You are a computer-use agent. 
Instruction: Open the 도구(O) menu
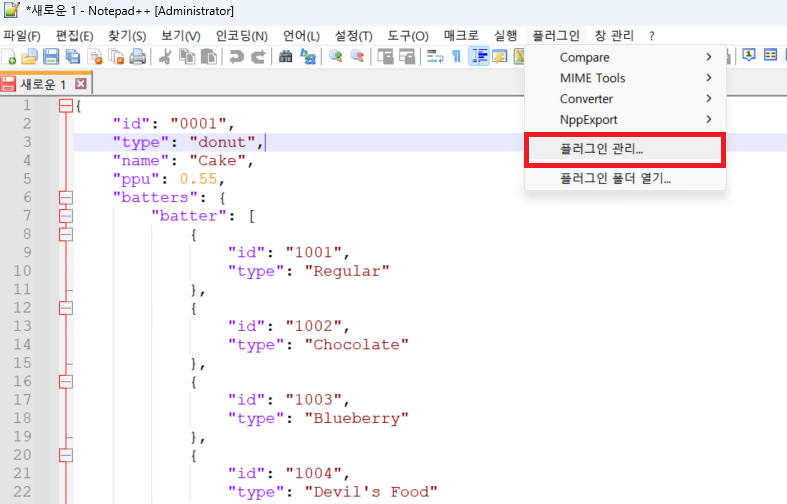point(408,36)
